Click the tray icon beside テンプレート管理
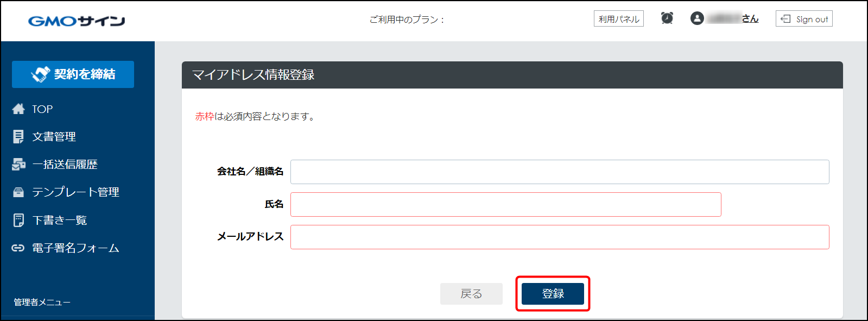This screenshot has height=321, width=868. [18, 192]
